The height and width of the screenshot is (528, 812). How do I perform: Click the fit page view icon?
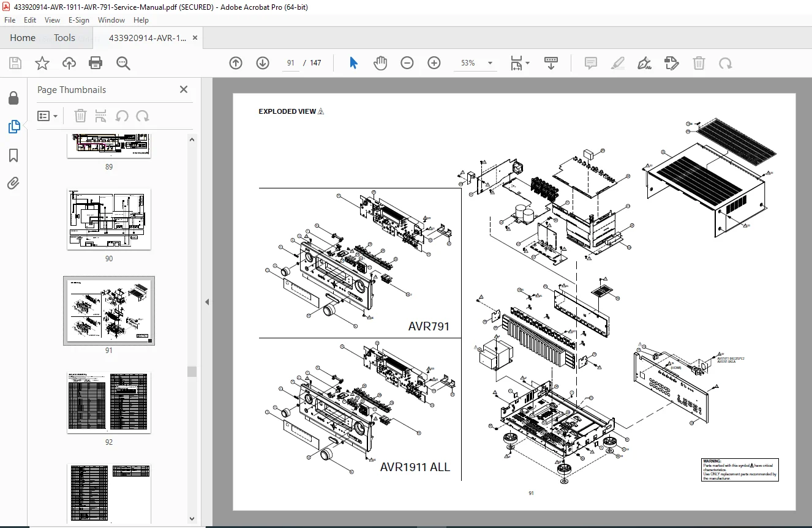tap(516, 63)
